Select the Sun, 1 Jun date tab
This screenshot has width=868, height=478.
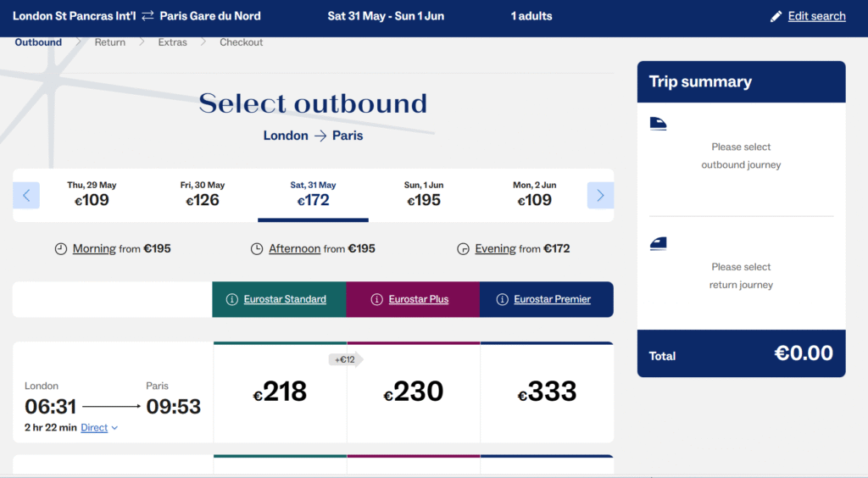coord(424,194)
